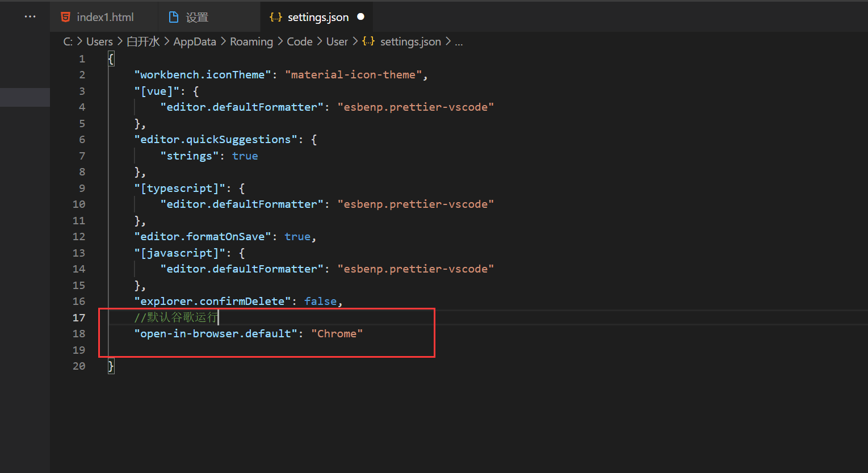This screenshot has height=473, width=868.
Task: Select the settings.json tab
Action: tap(318, 16)
